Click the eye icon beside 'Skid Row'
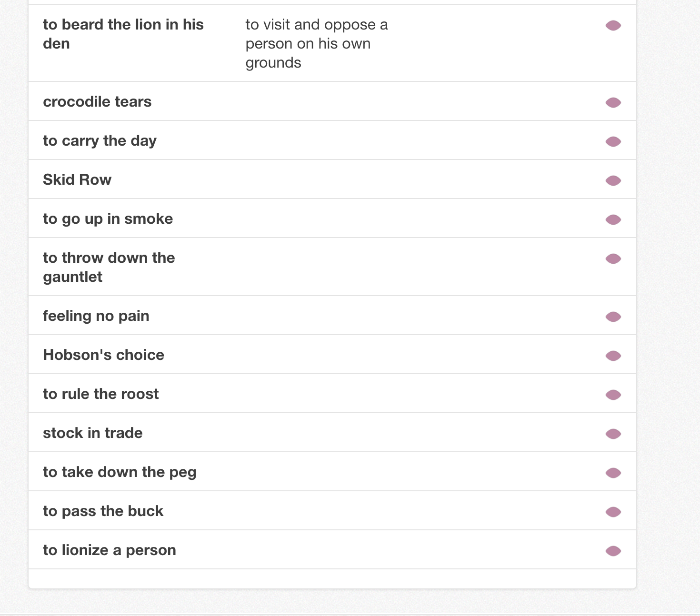 (x=613, y=180)
